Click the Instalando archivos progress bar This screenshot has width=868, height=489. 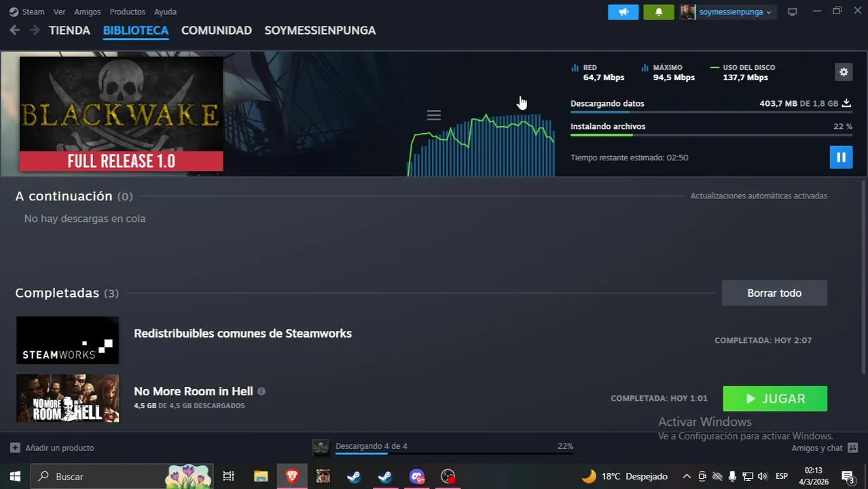(711, 134)
